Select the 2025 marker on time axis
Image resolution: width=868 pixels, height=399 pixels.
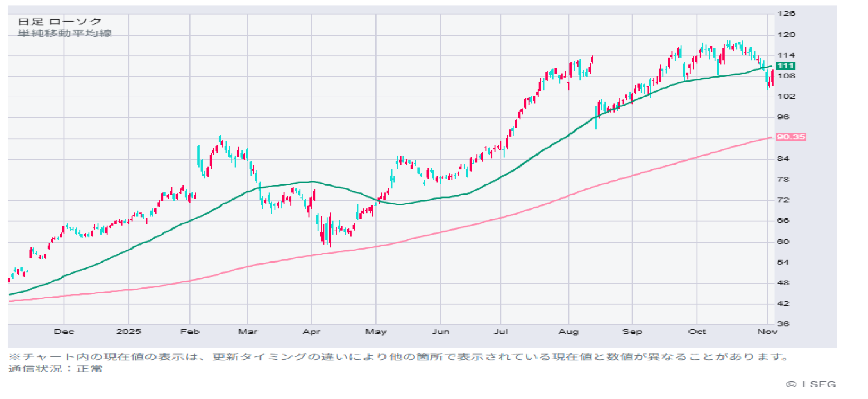pos(128,332)
